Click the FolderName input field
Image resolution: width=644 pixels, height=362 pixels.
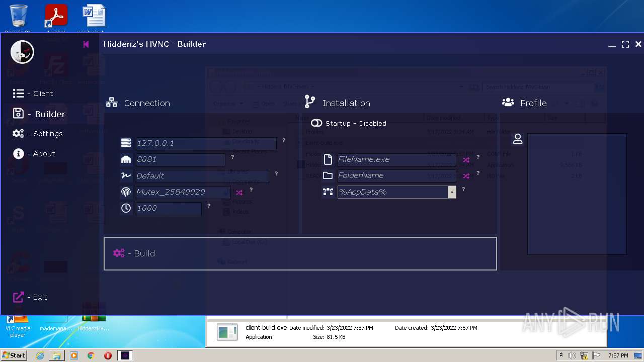pyautogui.click(x=396, y=175)
